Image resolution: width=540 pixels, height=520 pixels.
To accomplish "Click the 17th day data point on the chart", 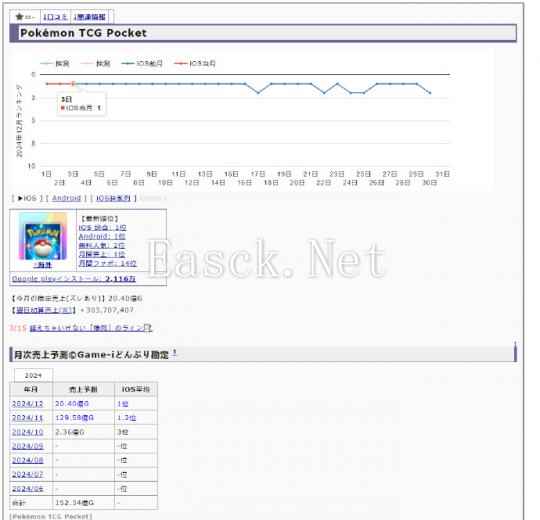I will (x=258, y=93).
